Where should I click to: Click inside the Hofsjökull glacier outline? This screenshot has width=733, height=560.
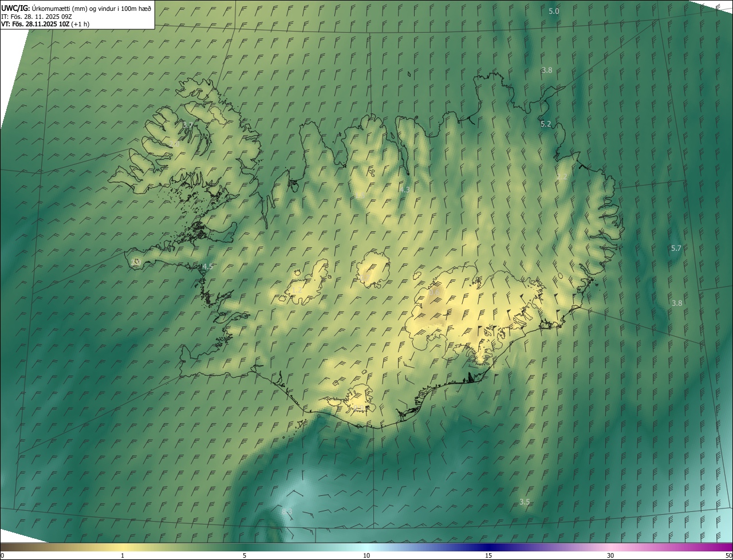click(x=373, y=270)
